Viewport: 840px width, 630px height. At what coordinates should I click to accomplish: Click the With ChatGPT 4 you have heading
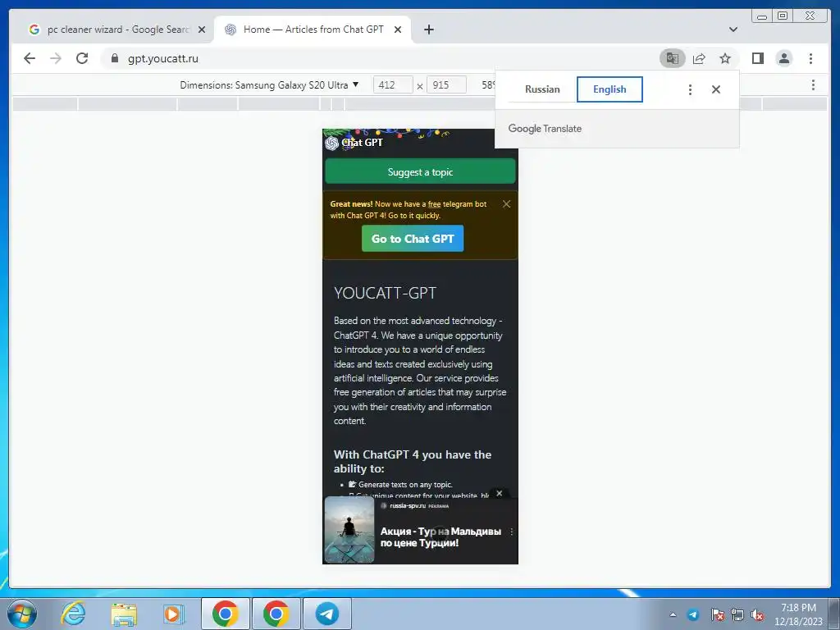[413, 461]
